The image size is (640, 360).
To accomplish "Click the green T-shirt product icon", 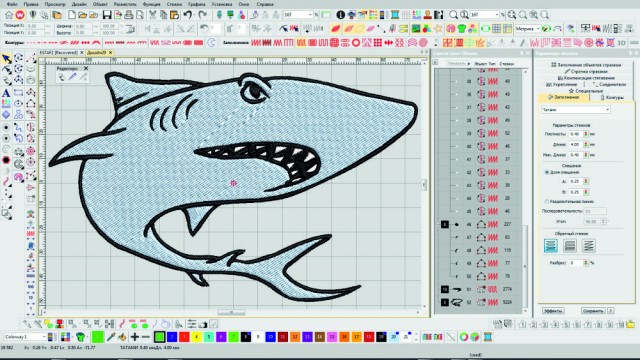I will 461,29.
